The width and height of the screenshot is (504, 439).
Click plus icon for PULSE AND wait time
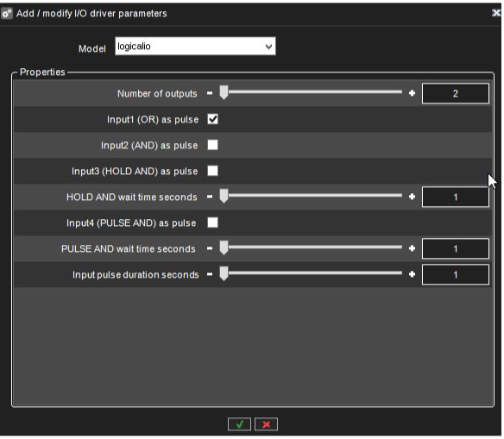(412, 248)
